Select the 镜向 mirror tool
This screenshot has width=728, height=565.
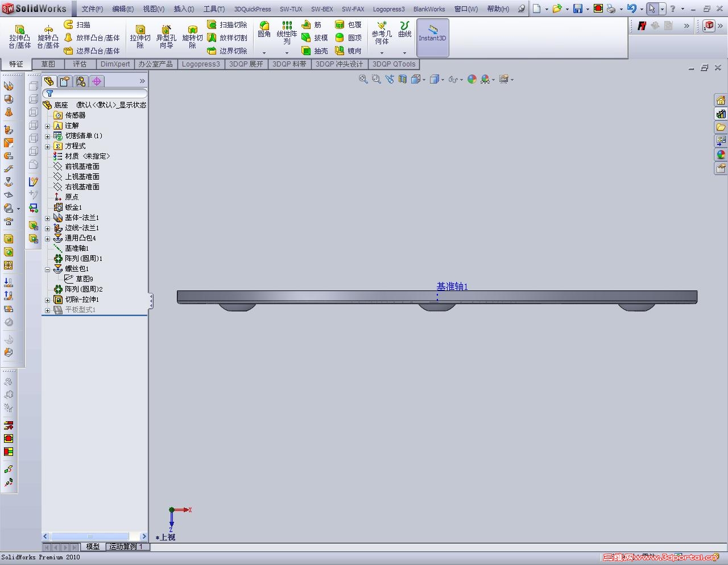(348, 51)
